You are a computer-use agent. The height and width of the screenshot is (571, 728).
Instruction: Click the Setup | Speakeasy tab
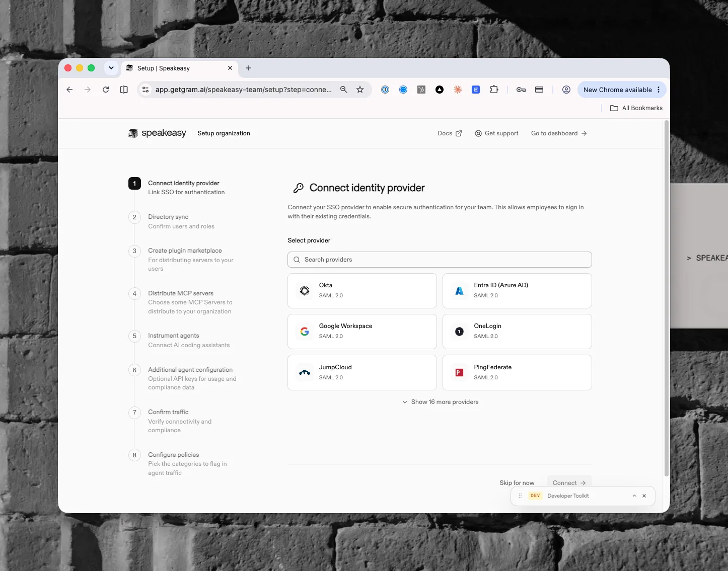(180, 68)
